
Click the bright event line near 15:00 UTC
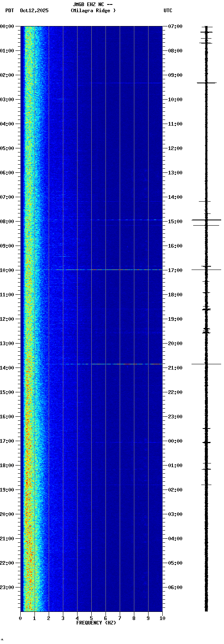click(106, 220)
